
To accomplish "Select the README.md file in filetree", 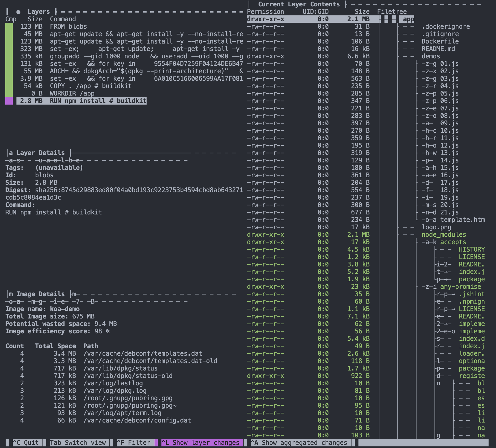I will click(x=438, y=49).
